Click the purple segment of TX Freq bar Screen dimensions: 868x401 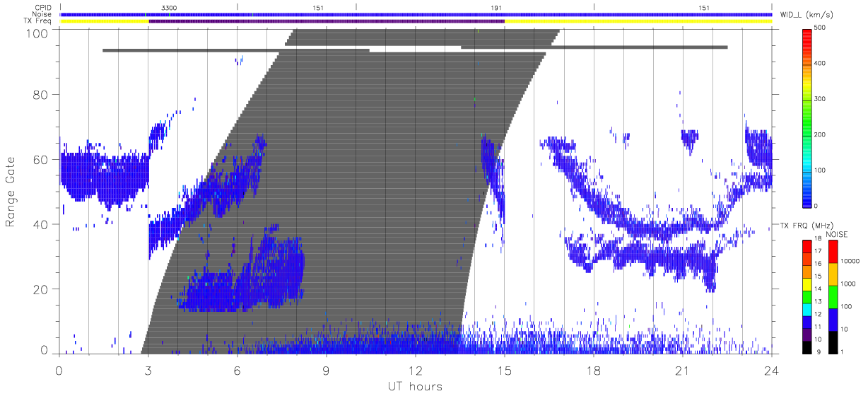[x=327, y=21]
